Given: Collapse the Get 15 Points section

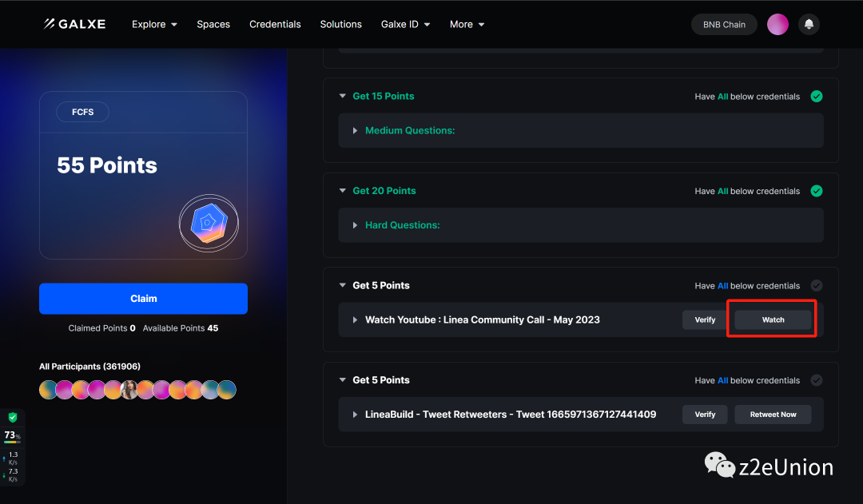Looking at the screenshot, I should coord(343,96).
